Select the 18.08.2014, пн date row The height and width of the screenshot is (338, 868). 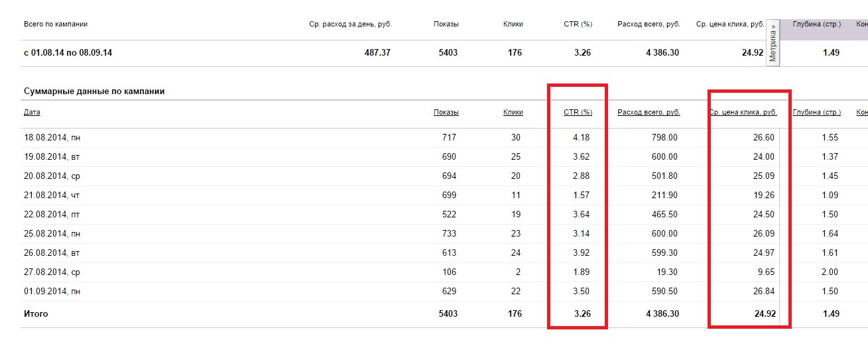(x=52, y=138)
